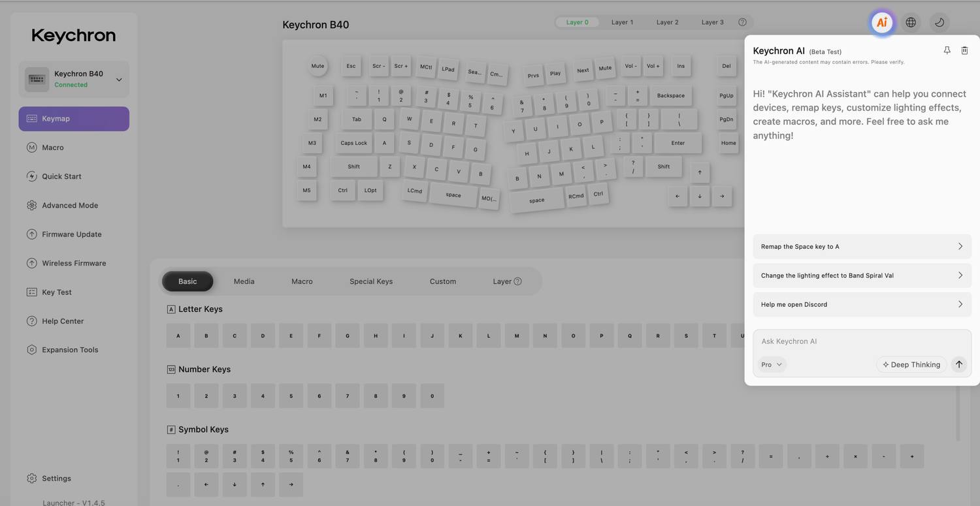Switch to Layer 1

click(x=622, y=22)
